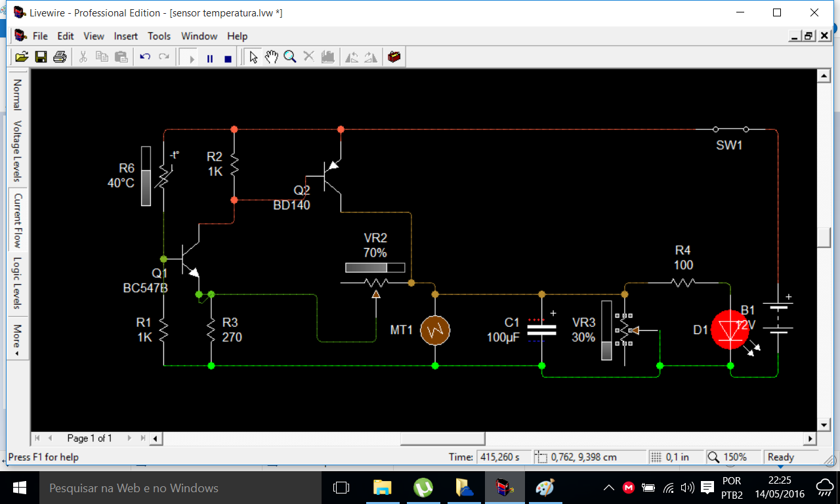Open the Tools menu
The height and width of the screenshot is (504, 840).
click(159, 36)
